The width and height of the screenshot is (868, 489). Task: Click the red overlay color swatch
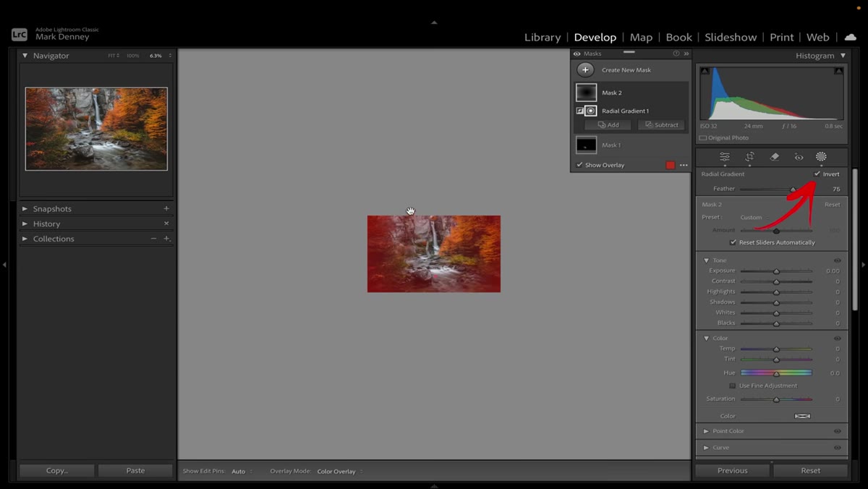coord(671,166)
